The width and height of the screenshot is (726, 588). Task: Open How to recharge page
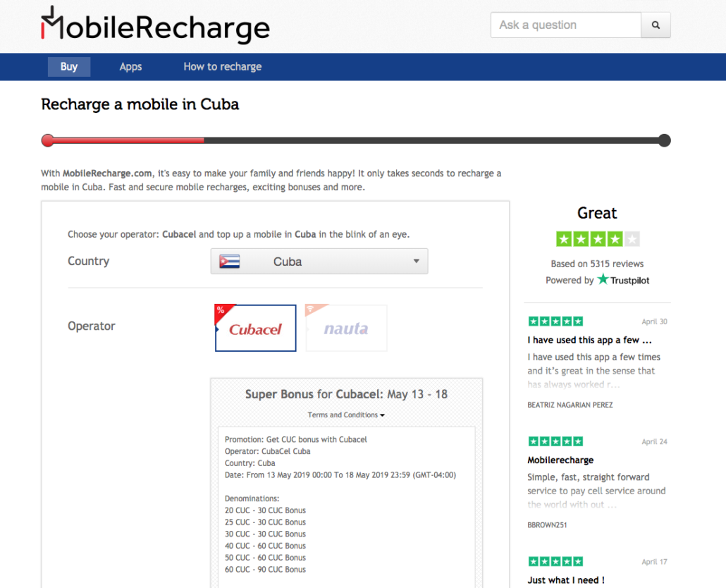click(x=222, y=67)
